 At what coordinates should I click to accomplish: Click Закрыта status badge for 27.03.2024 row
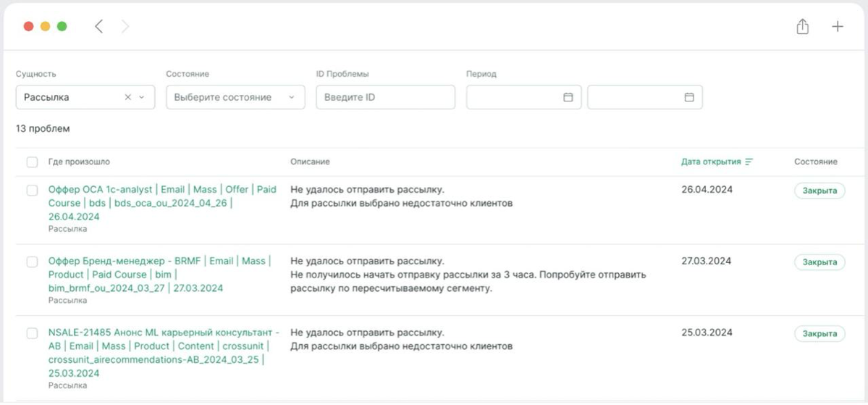(x=819, y=262)
